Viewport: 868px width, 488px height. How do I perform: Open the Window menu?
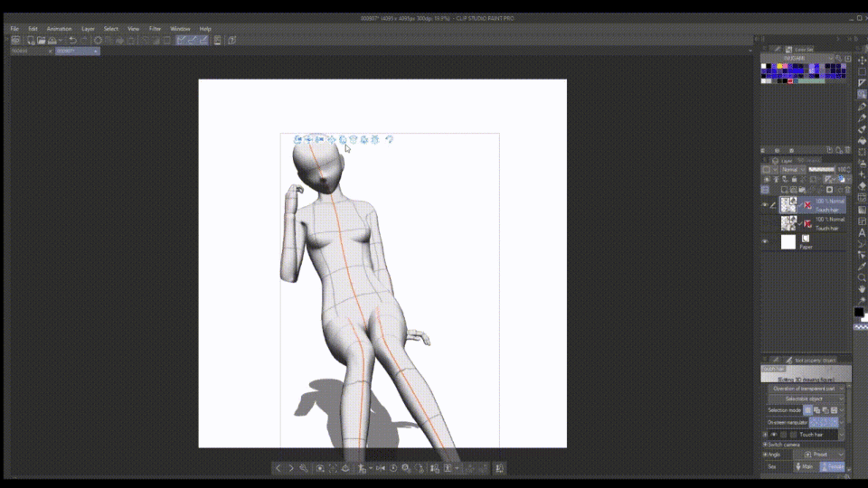[180, 29]
